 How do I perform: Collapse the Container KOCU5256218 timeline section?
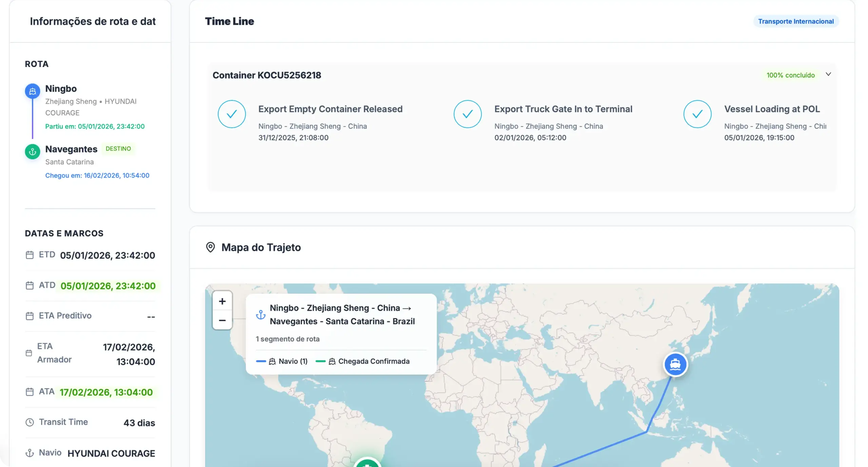[829, 74]
